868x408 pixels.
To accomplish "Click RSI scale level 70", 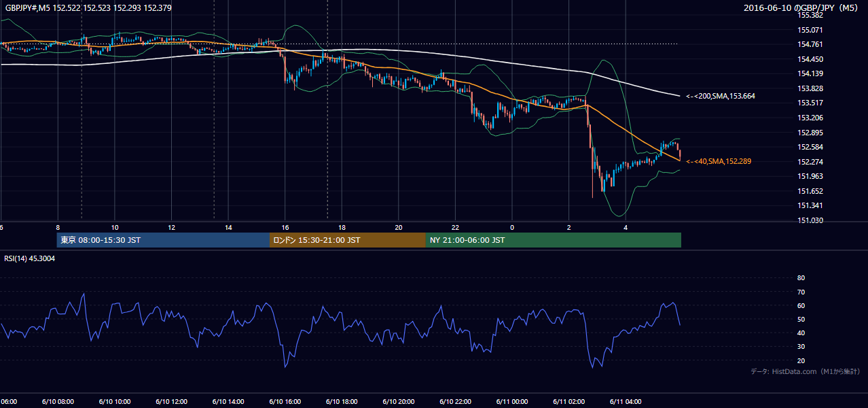I will 801,292.
